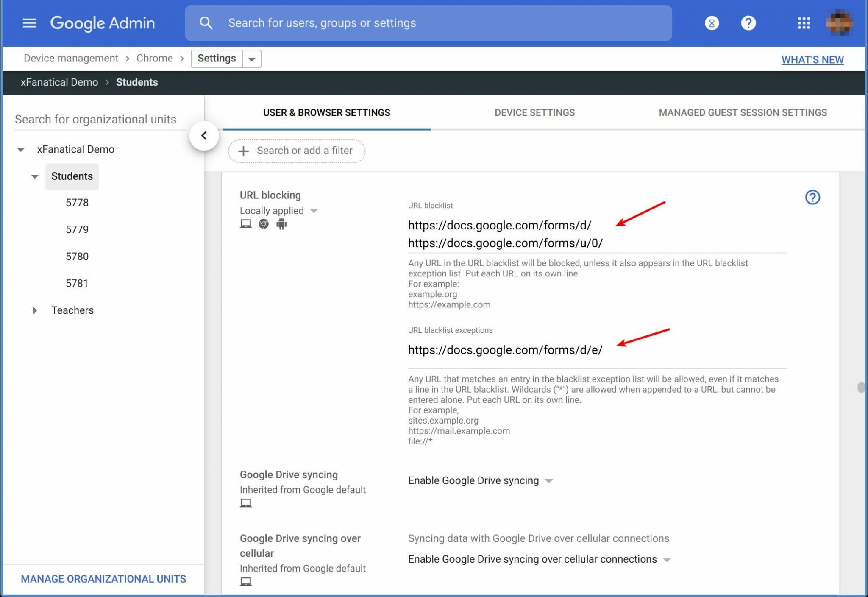Viewport: 868px width, 597px height.
Task: Click the page vertical scrollbar thumb
Action: point(860,388)
